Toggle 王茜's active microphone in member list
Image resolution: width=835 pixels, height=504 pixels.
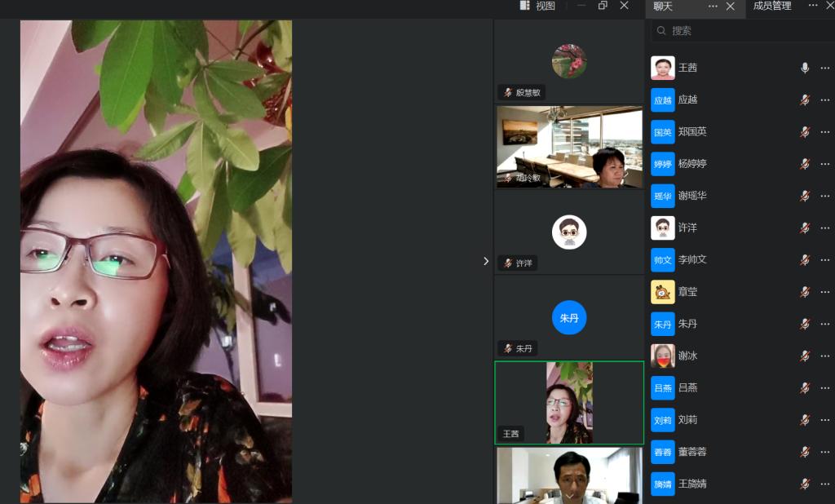tap(805, 68)
